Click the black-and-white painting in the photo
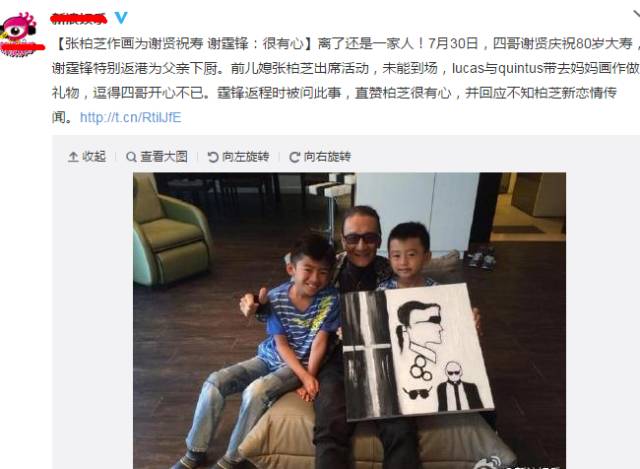Viewport: 640px width, 469px height. click(x=417, y=353)
